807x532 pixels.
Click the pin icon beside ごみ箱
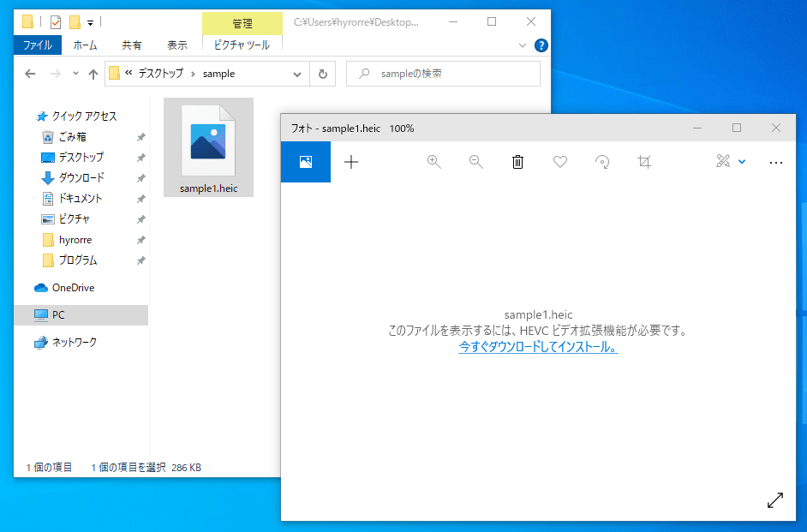(140, 137)
